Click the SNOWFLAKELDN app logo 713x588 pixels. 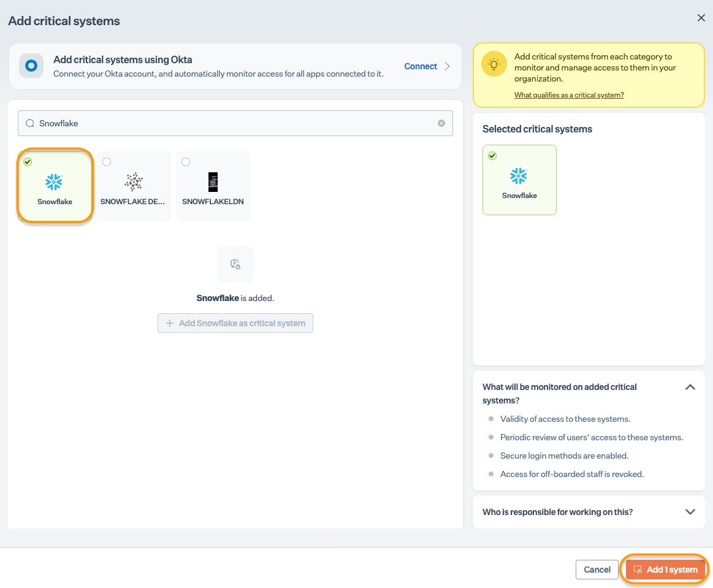[213, 182]
